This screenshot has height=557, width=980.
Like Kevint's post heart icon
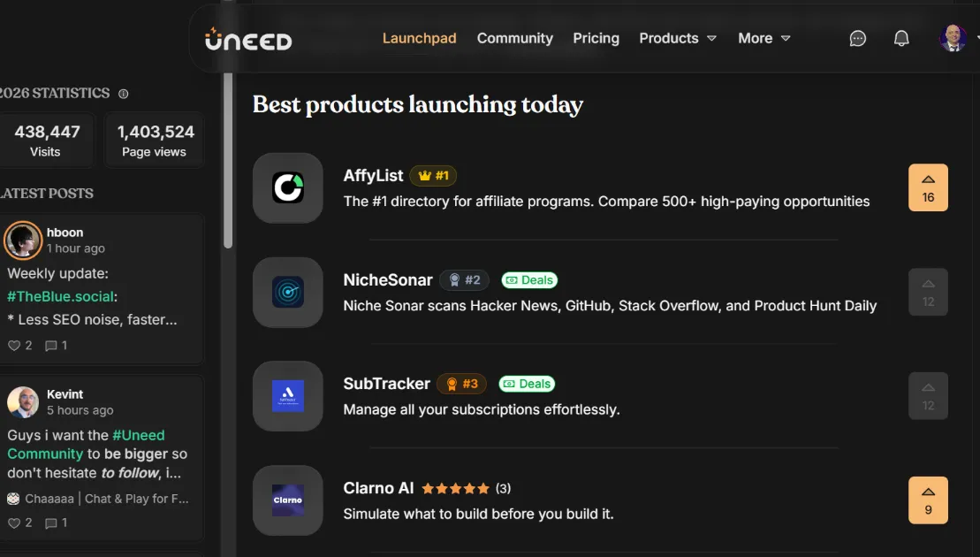(14, 523)
